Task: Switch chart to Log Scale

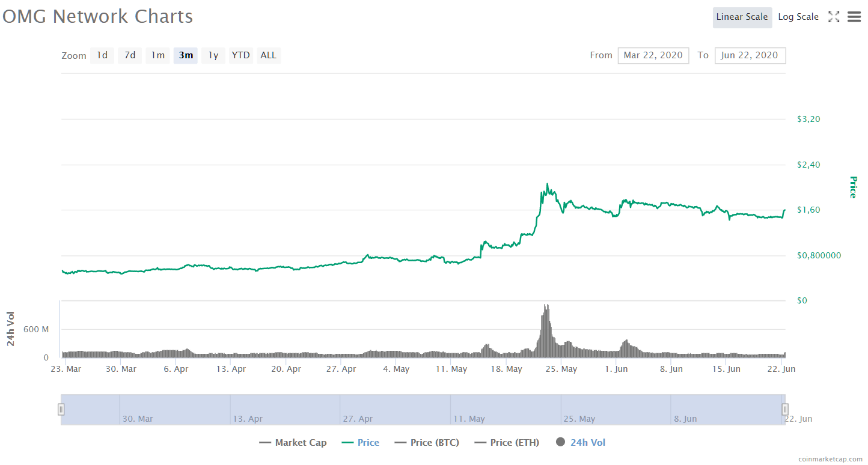Action: [x=798, y=17]
